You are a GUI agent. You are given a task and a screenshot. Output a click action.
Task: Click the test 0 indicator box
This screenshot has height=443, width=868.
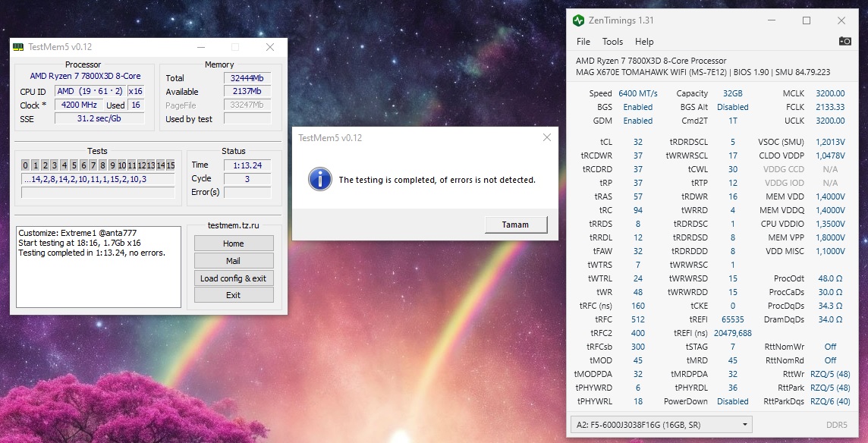point(26,165)
